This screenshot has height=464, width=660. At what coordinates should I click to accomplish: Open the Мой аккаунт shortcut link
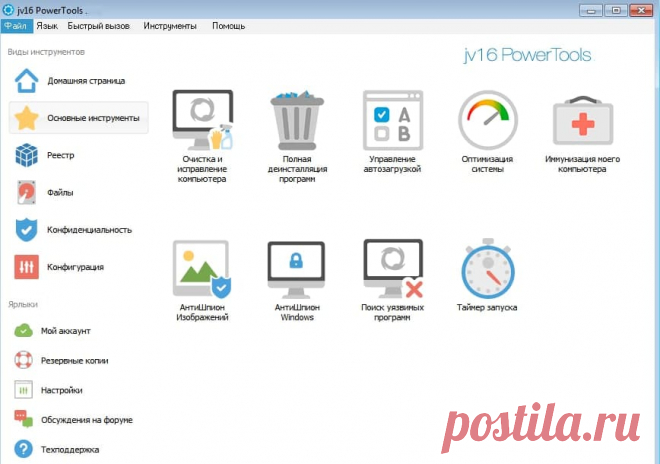66,331
